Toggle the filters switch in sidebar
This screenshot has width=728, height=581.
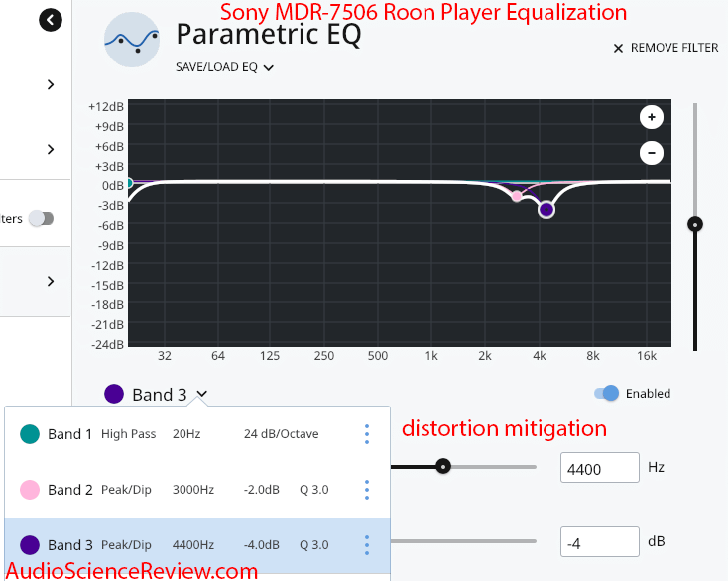(x=42, y=218)
